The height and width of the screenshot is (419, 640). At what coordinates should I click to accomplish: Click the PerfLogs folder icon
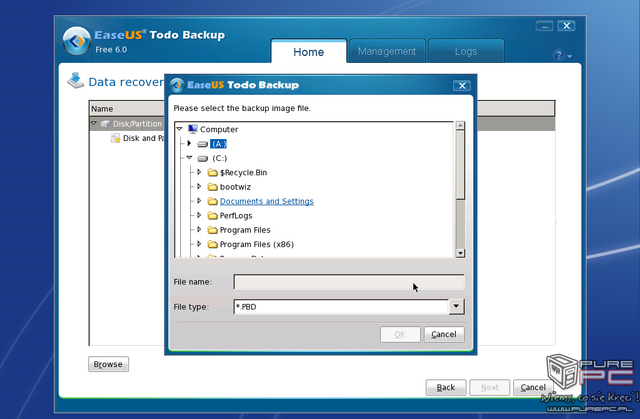[212, 215]
